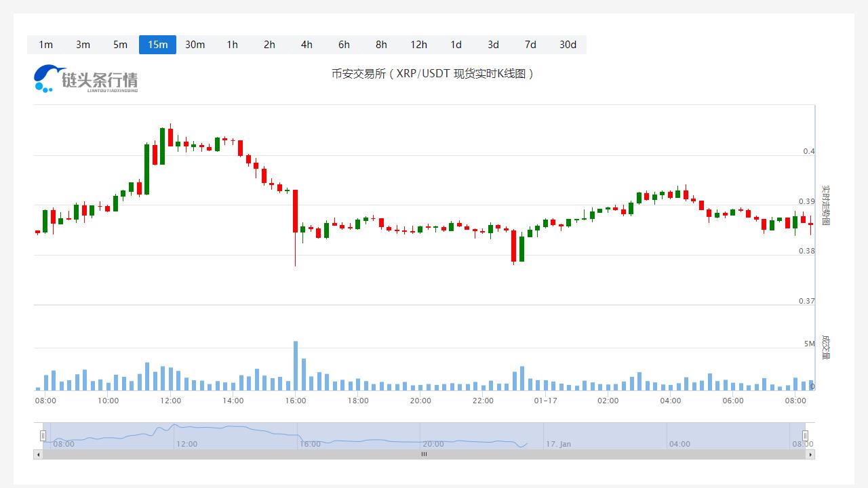Click the active 15m interval tab
Viewport: 868px width, 488px height.
[157, 45]
